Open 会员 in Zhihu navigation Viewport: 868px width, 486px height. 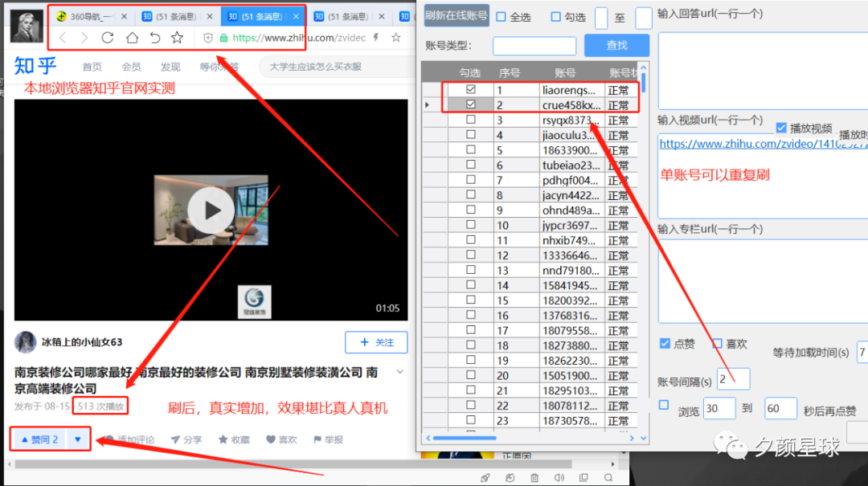point(131,67)
